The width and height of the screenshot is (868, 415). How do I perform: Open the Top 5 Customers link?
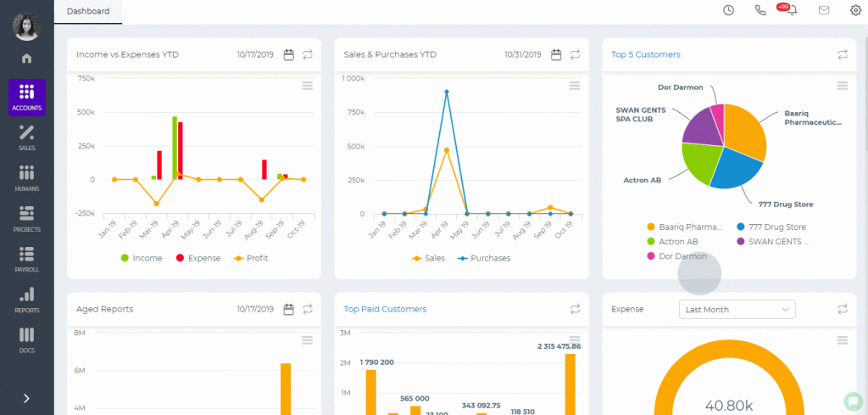645,54
